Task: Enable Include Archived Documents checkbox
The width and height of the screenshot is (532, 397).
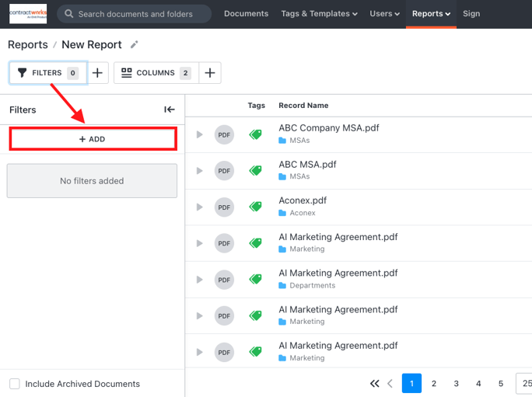Action: click(15, 384)
